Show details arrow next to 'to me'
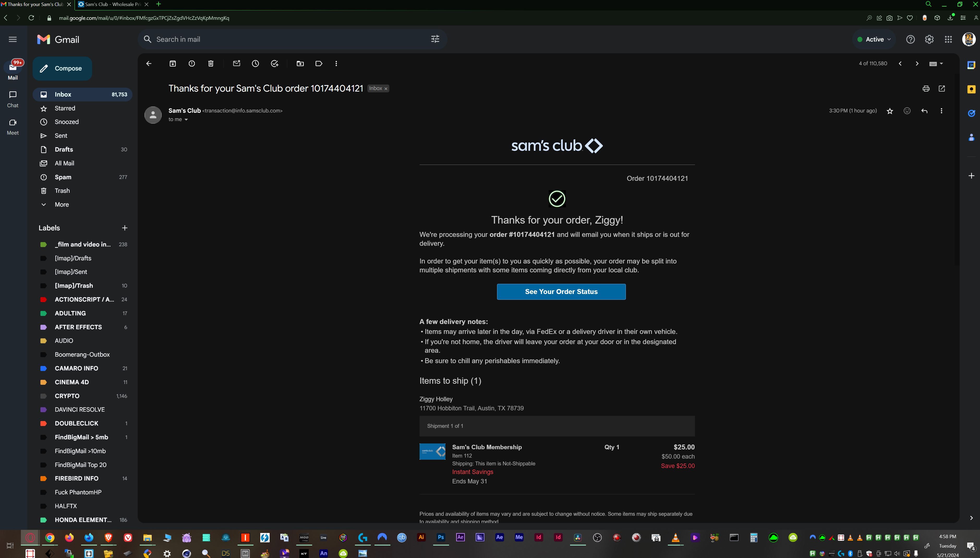The image size is (980, 558). [x=186, y=119]
